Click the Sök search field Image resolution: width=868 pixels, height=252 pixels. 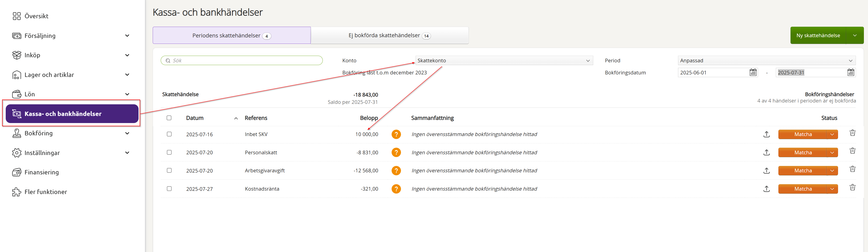[242, 60]
